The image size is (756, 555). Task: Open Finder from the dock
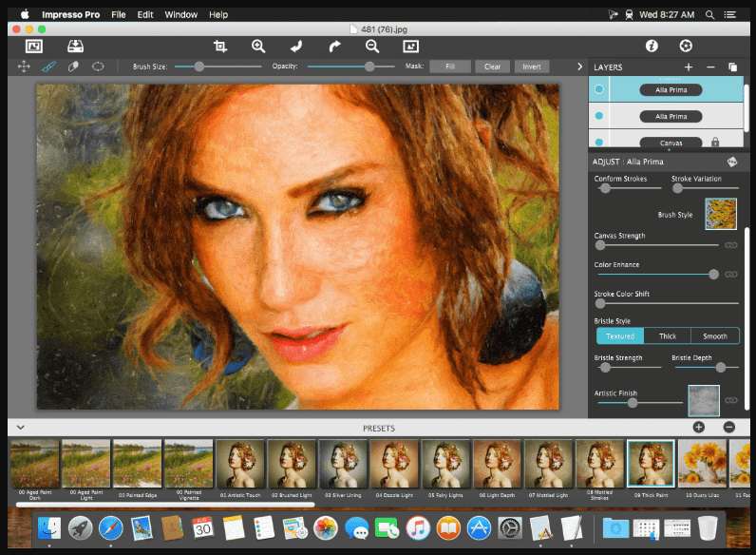coord(49,528)
